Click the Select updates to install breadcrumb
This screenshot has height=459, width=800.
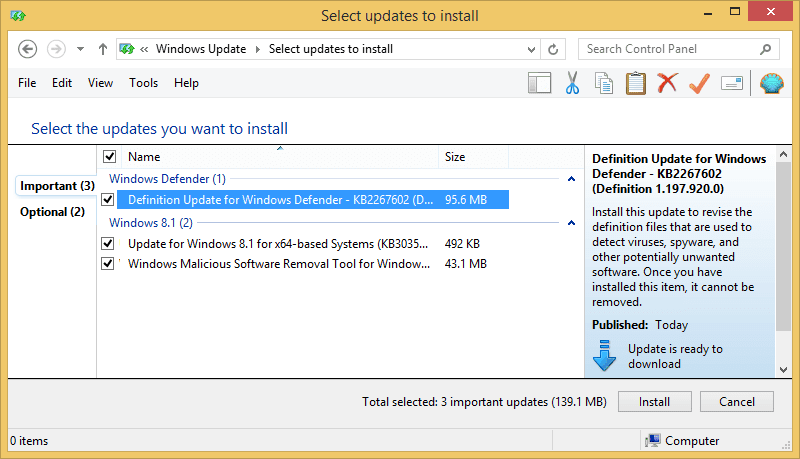pos(331,49)
